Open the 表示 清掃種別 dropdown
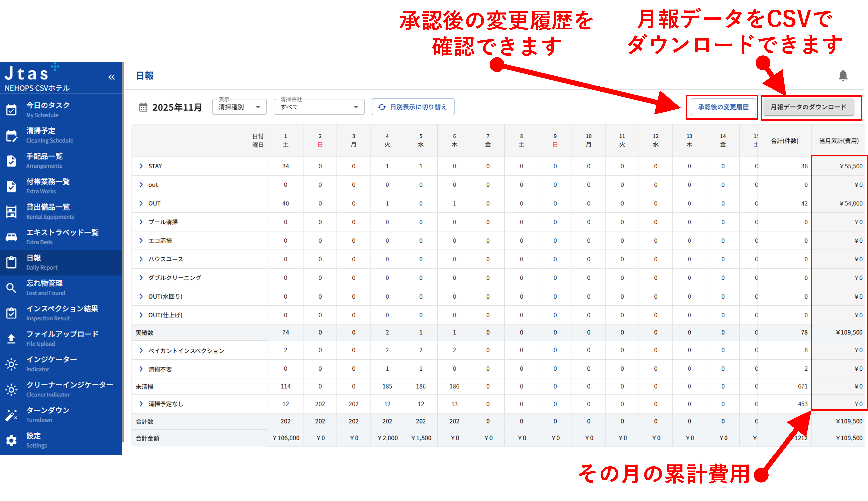 [239, 107]
